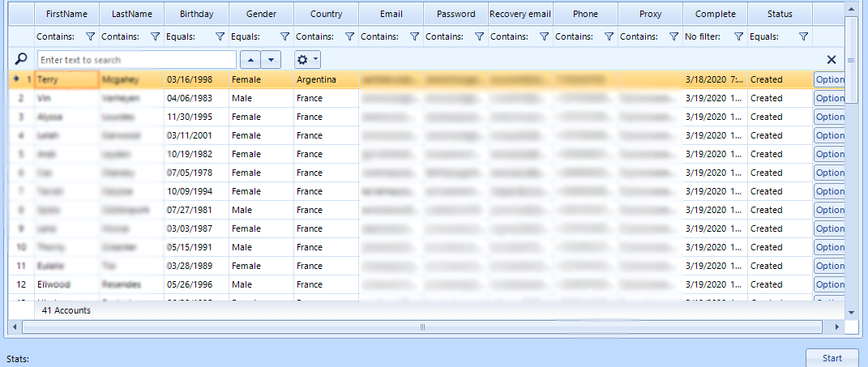This screenshot has height=367, width=868.
Task: Open Gender column filter funnel
Action: (285, 37)
